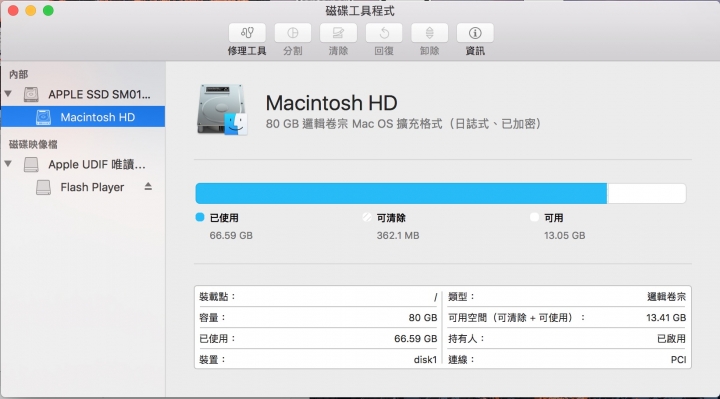The height and width of the screenshot is (399, 720).
Task: Collapse the Apple UDIF disclosure triangle
Action: coord(8,163)
